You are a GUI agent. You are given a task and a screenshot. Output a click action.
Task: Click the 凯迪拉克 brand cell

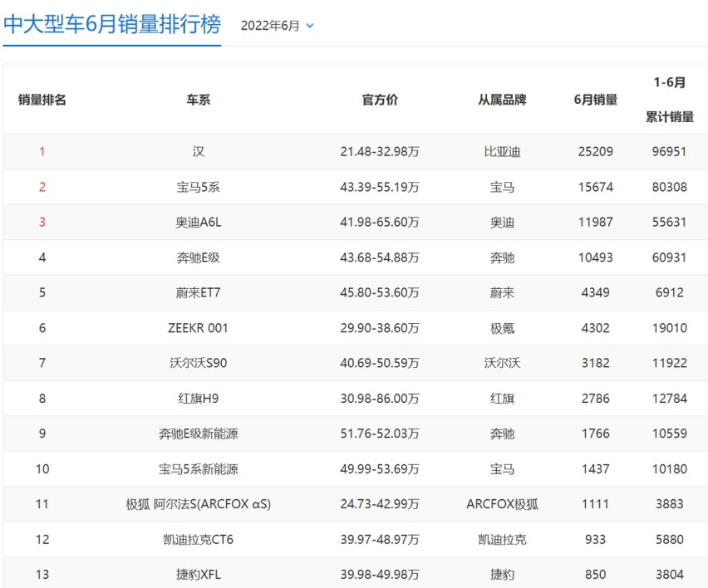(x=502, y=539)
